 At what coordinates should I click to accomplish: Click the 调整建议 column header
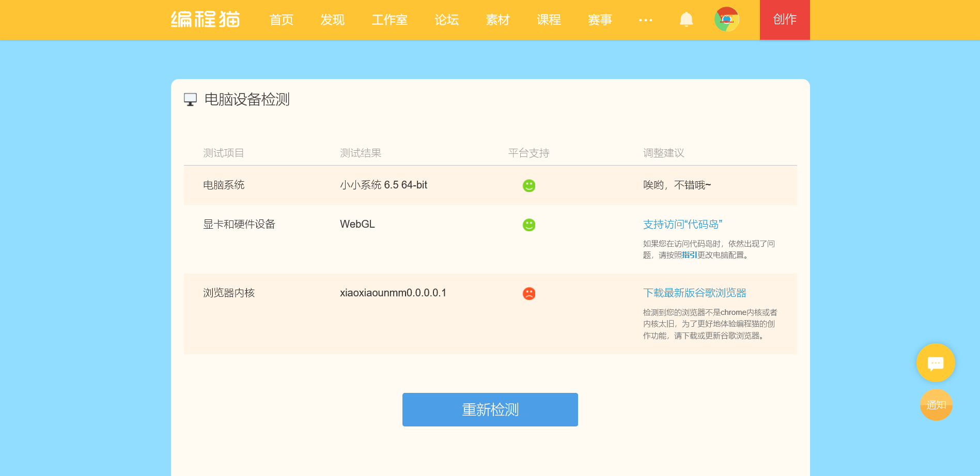point(664,153)
